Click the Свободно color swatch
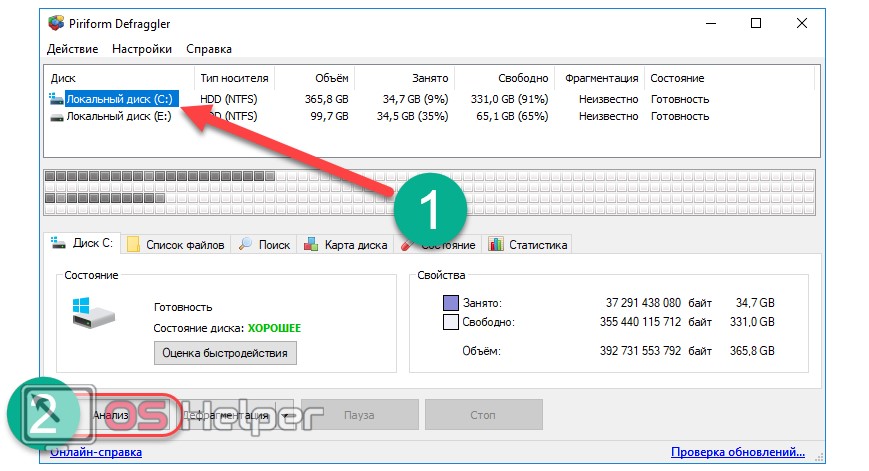The width and height of the screenshot is (869, 471). tap(451, 322)
